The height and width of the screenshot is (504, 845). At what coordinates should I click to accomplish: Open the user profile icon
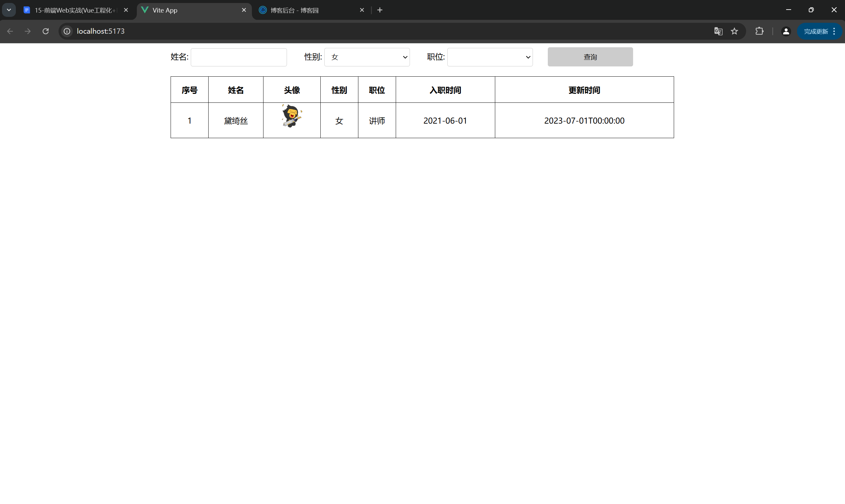786,31
